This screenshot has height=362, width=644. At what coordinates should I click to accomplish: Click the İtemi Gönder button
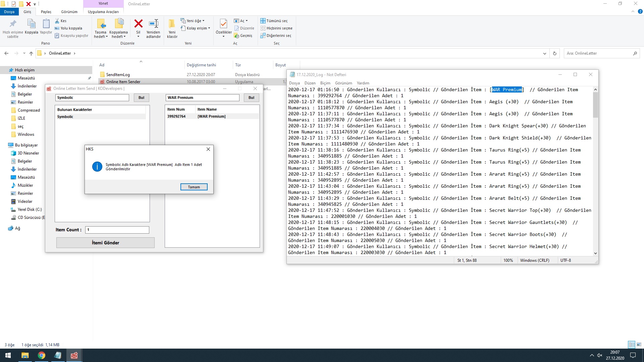coord(105,243)
